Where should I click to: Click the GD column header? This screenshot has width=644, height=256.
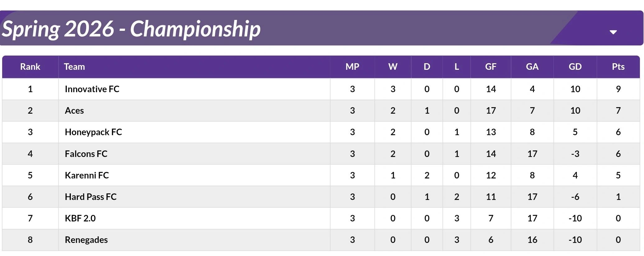(575, 67)
